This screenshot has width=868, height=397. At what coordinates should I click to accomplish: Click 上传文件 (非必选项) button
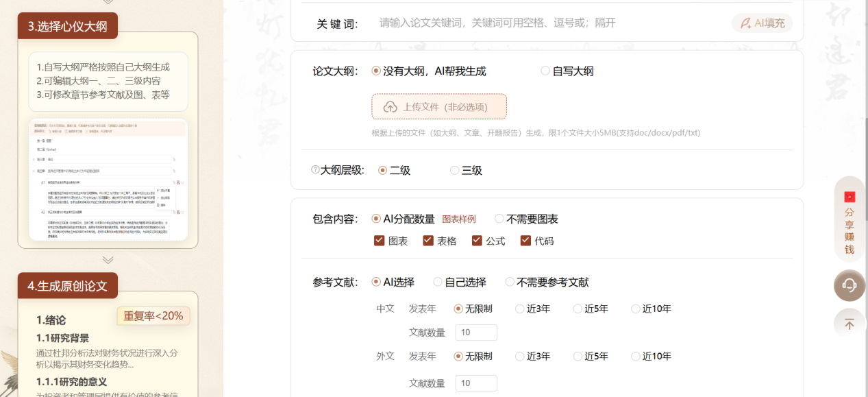click(x=439, y=107)
